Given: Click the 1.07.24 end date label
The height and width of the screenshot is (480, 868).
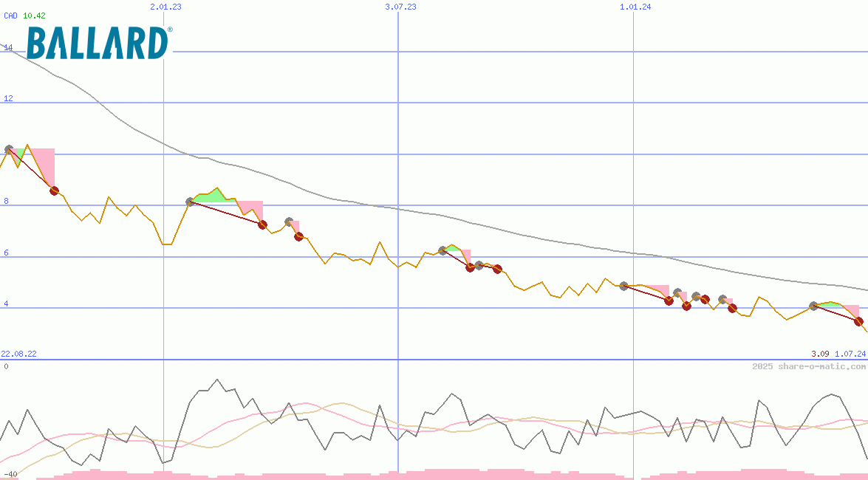Looking at the screenshot, I should tap(850, 353).
